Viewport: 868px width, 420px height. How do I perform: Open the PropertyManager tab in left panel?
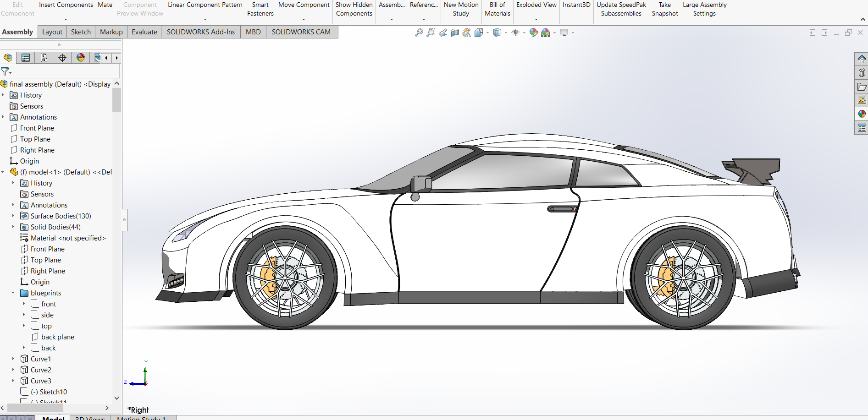(26, 58)
